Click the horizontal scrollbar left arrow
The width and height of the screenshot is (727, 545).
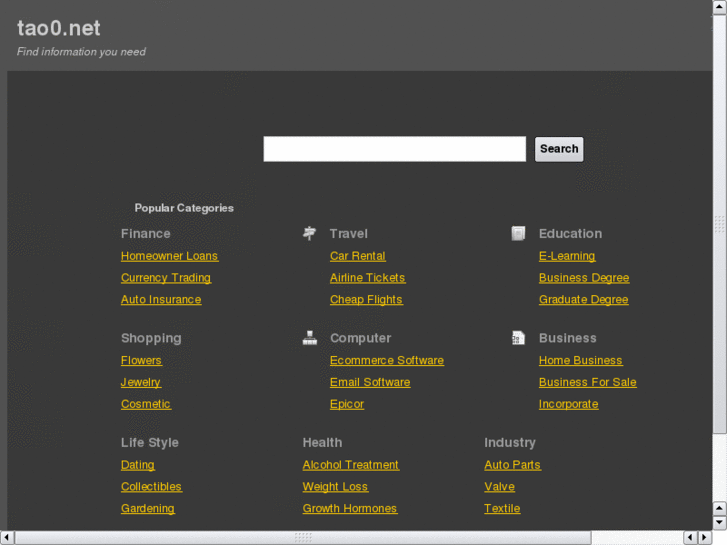pos(7,537)
